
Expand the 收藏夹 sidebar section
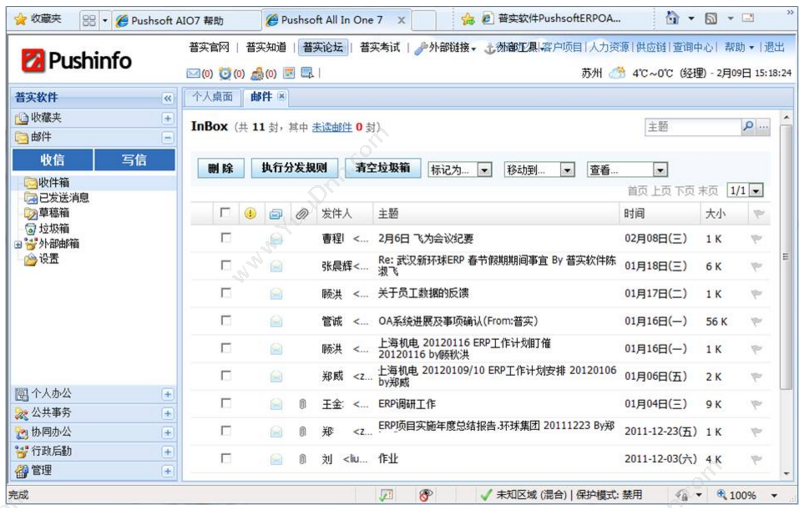[168, 118]
